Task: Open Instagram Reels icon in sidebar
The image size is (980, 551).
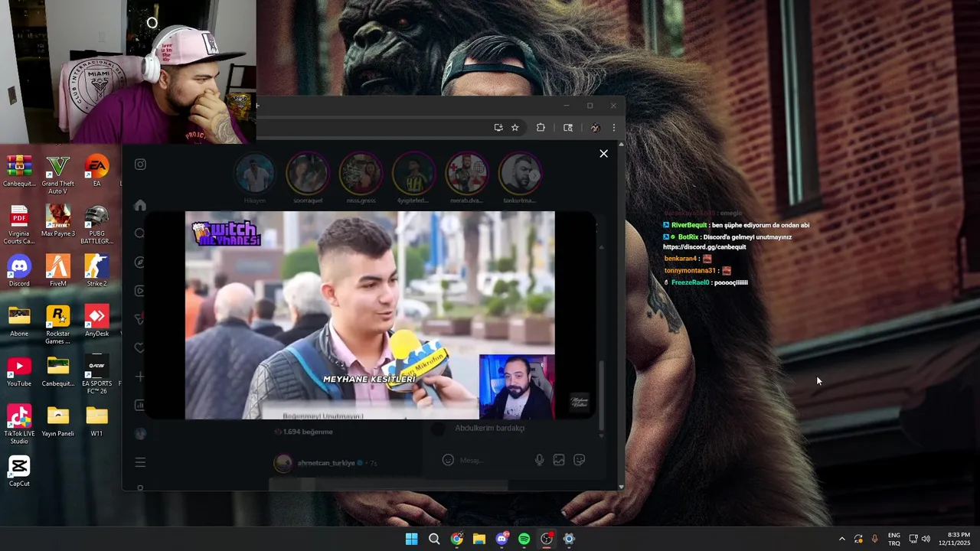Action: [x=140, y=291]
